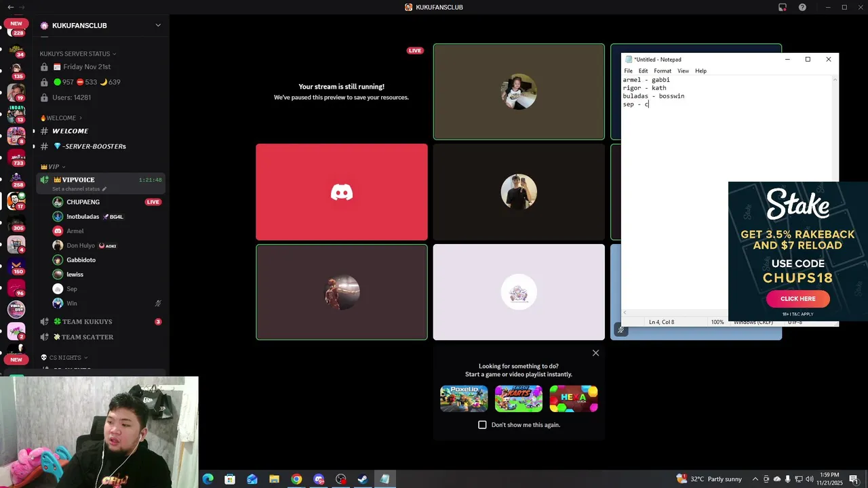Viewport: 868px width, 488px height.
Task: Expand the WELCOME category
Action: click(x=61, y=118)
